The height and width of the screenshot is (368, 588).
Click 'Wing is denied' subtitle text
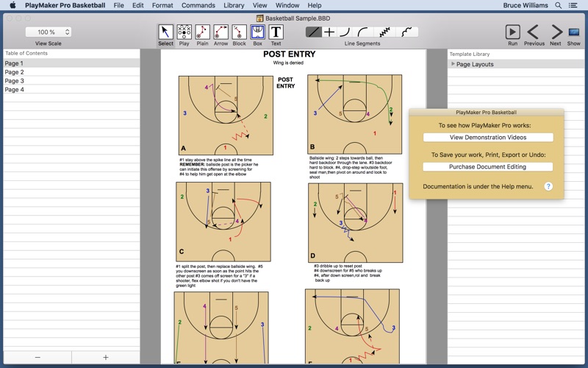(x=288, y=63)
